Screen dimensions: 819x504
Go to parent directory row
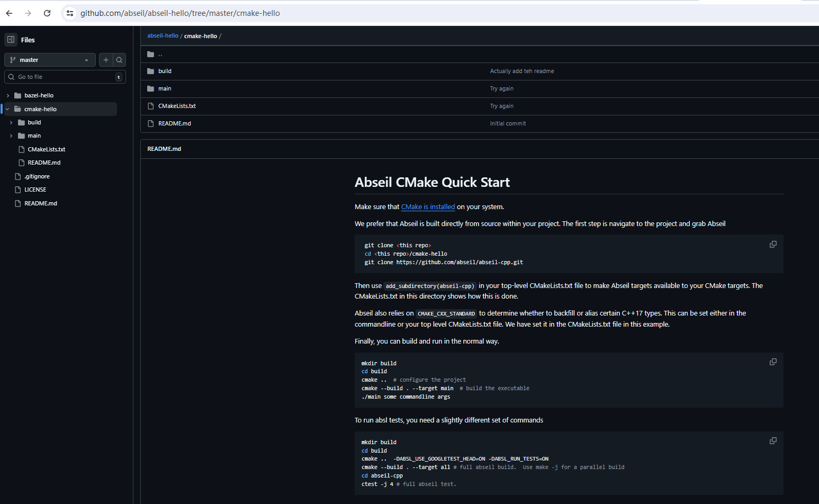click(480, 54)
